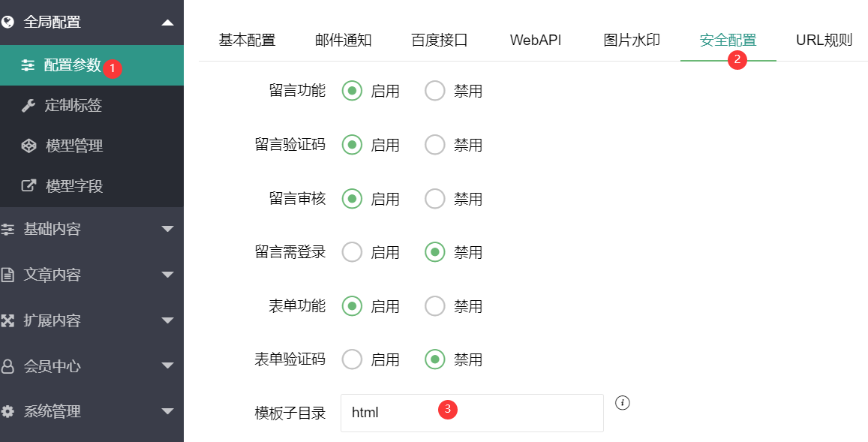Click the info icon next to 模板子目录
Image resolution: width=868 pixels, height=442 pixels.
(x=622, y=403)
